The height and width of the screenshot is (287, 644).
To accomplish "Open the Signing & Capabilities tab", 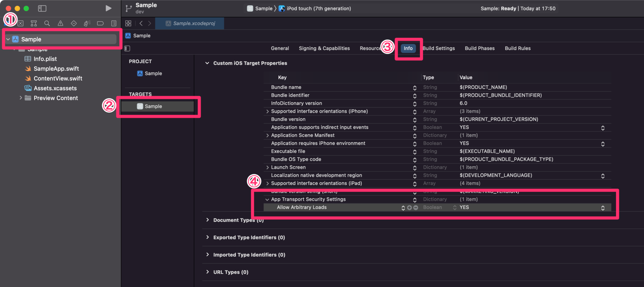I will [x=324, y=48].
